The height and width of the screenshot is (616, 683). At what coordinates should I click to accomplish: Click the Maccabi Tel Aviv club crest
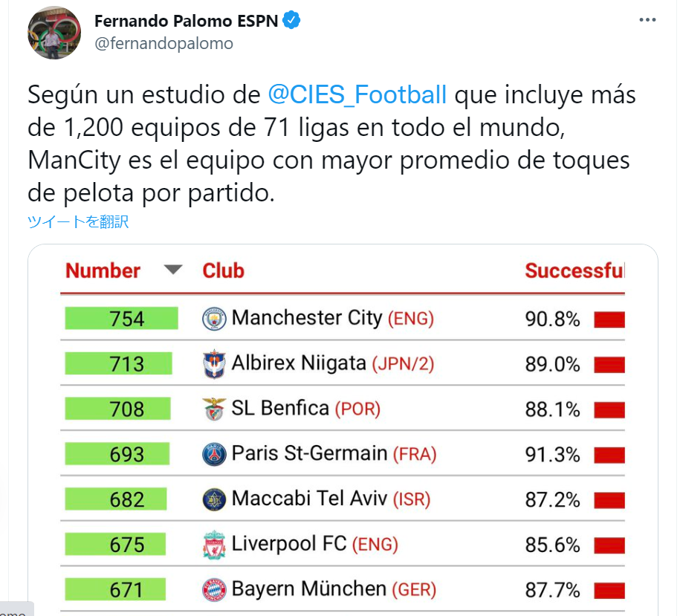click(x=214, y=499)
